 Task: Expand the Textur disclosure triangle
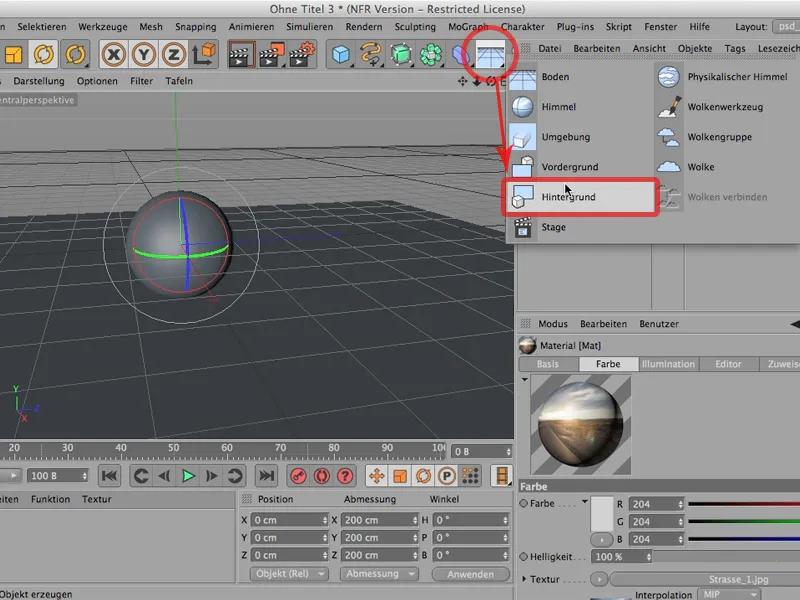[523, 579]
